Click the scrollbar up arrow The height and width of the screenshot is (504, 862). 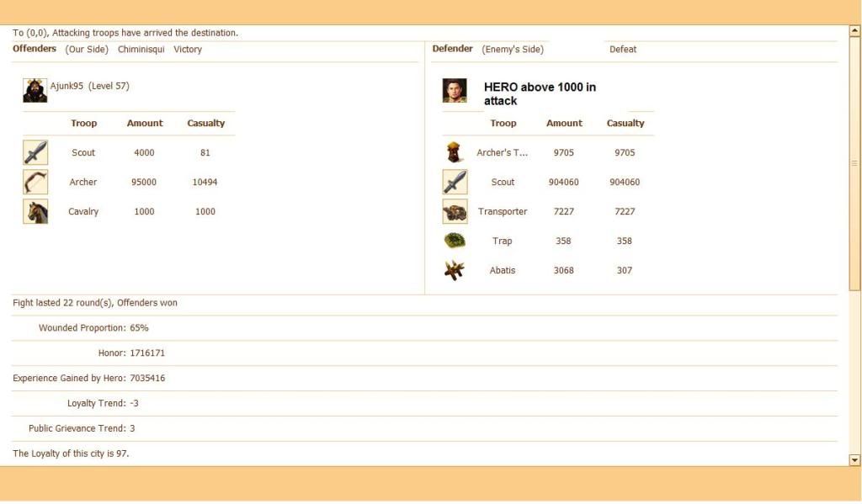[854, 31]
